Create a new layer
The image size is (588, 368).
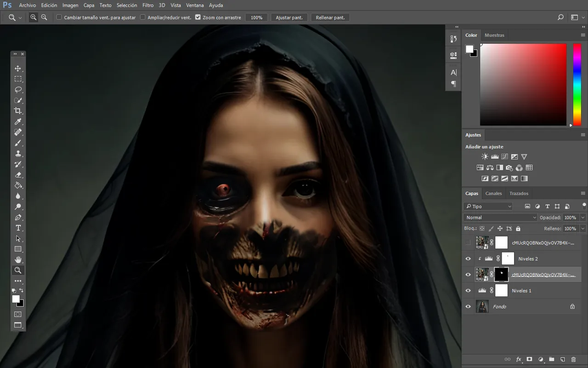pos(562,359)
